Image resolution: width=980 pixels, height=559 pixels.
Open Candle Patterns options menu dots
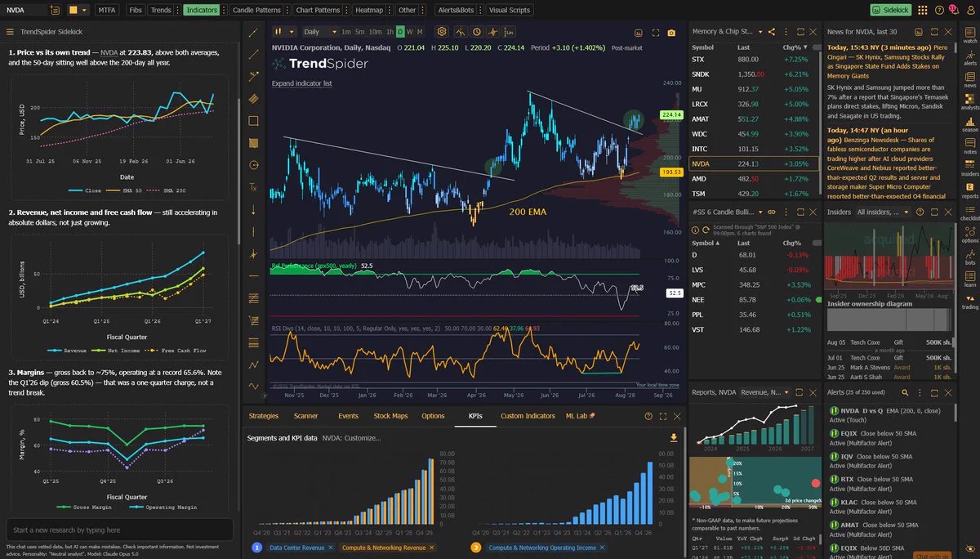pos(287,10)
